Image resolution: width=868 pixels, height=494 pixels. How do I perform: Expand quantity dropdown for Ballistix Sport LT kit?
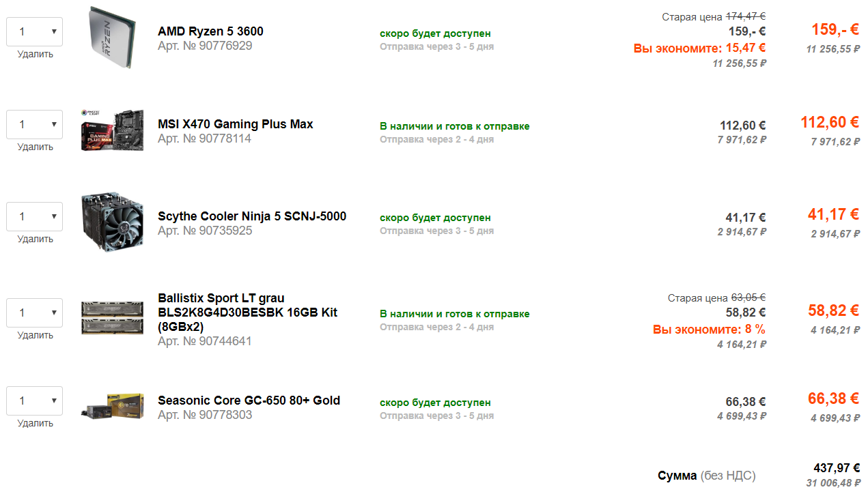click(35, 313)
